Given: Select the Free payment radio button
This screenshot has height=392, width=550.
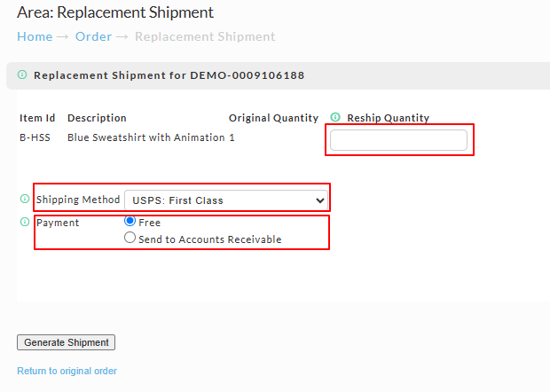Looking at the screenshot, I should click(x=130, y=221).
